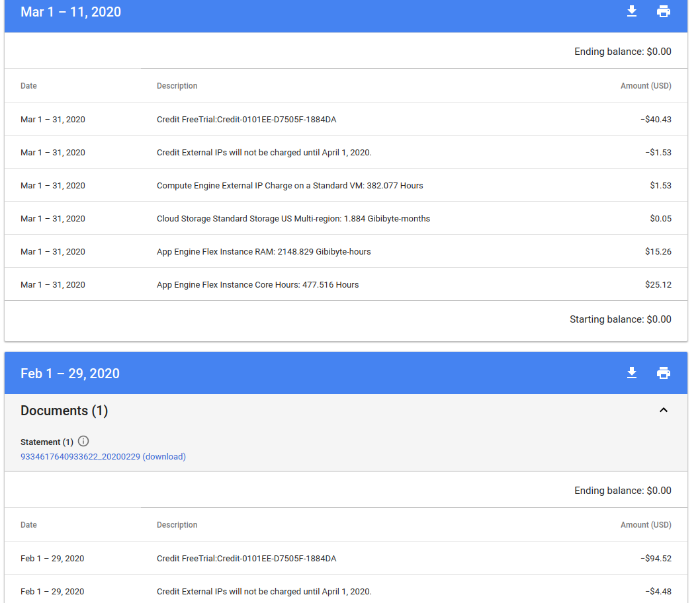View info about Statement (1)

click(83, 441)
